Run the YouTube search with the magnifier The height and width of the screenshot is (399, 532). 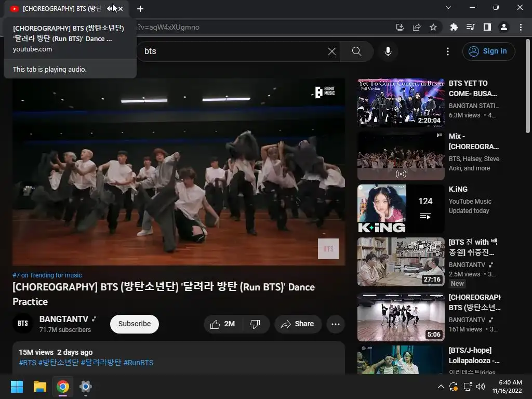[x=356, y=51]
